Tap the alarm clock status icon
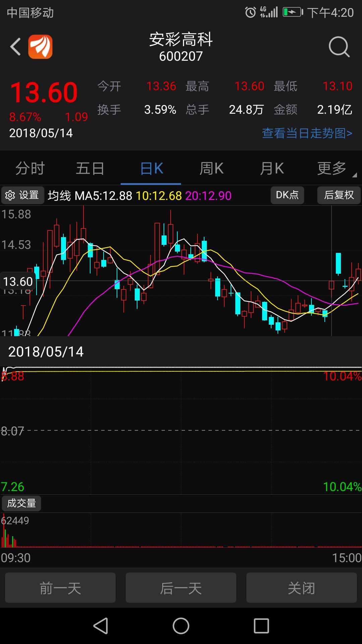The image size is (362, 644). point(250,12)
